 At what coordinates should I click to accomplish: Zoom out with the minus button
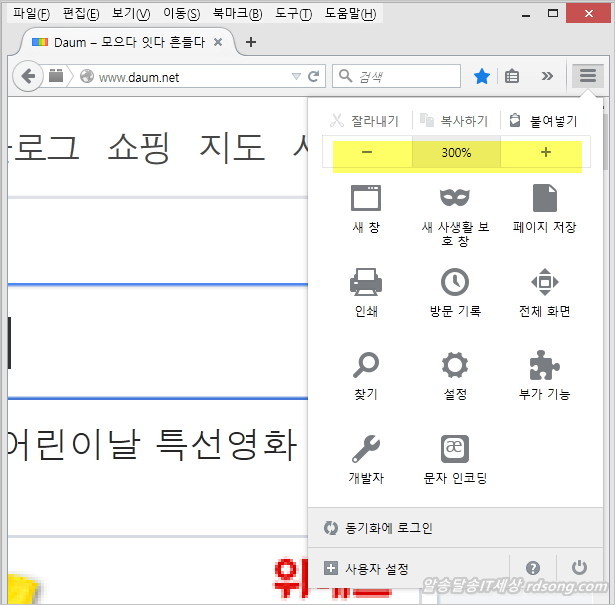click(367, 153)
